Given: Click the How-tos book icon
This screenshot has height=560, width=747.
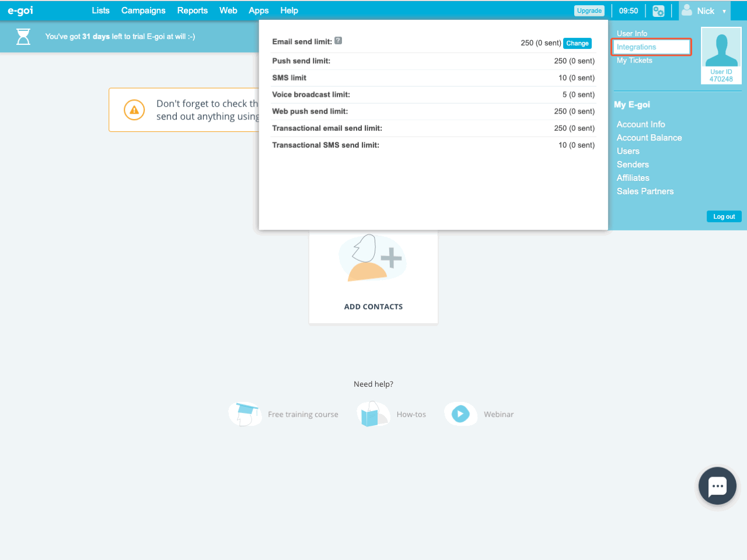Looking at the screenshot, I should click(372, 414).
